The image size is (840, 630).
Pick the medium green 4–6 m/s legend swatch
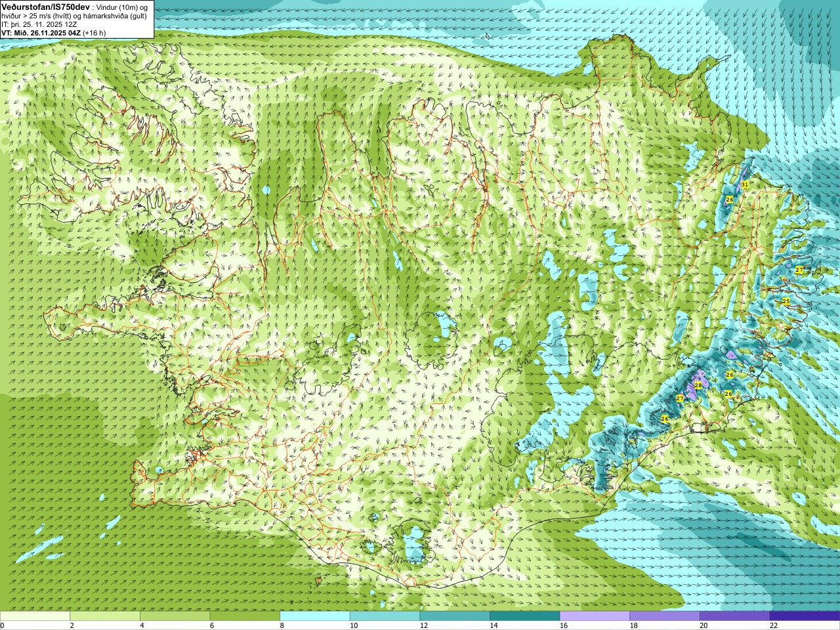(x=175, y=616)
